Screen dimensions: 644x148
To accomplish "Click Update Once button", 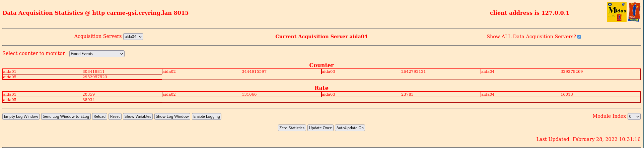I will (x=320, y=128).
